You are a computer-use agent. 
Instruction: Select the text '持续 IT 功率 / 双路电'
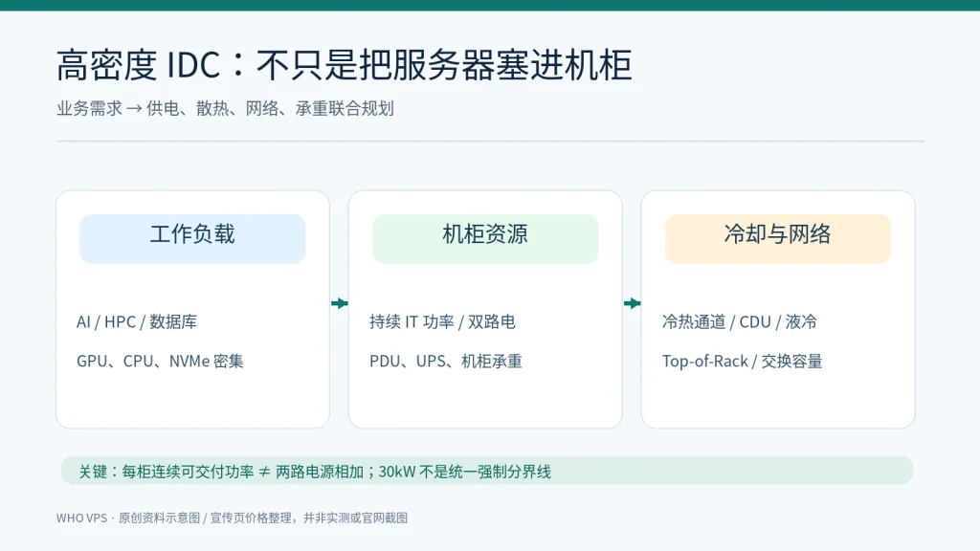coord(442,321)
